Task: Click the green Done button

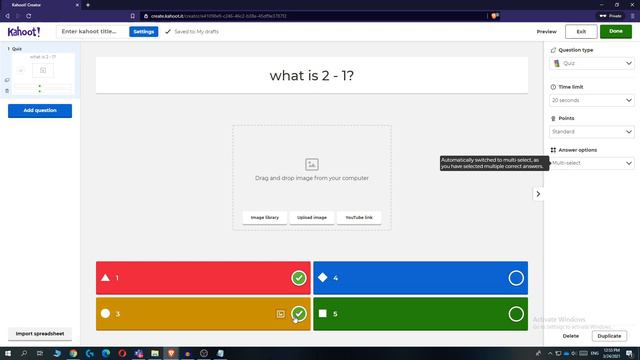Action: click(616, 31)
